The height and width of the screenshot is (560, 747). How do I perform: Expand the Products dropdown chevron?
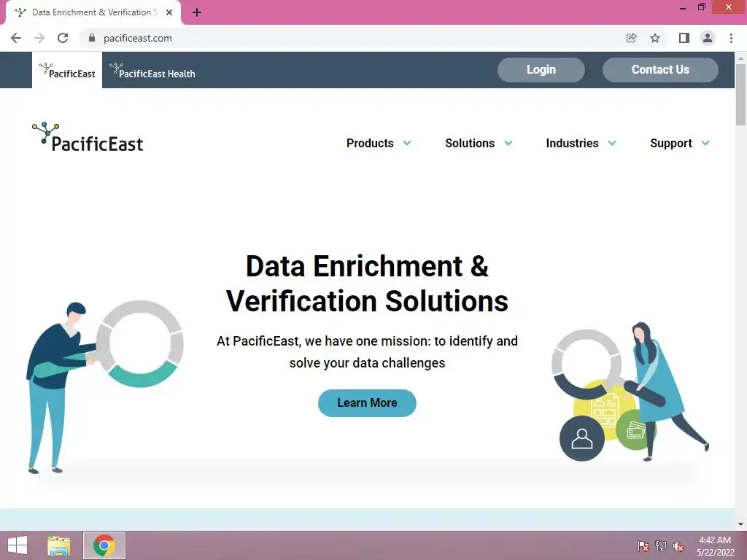(x=407, y=143)
